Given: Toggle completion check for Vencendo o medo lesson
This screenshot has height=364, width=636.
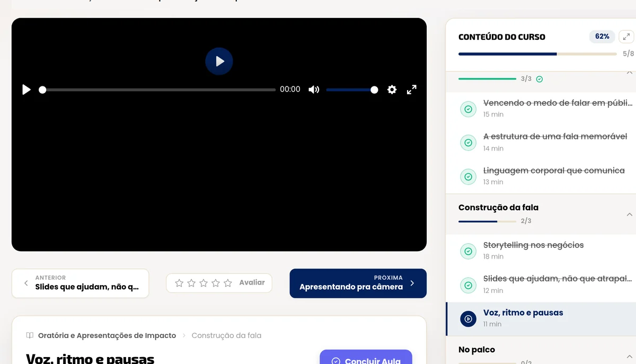Looking at the screenshot, I should coord(468,109).
